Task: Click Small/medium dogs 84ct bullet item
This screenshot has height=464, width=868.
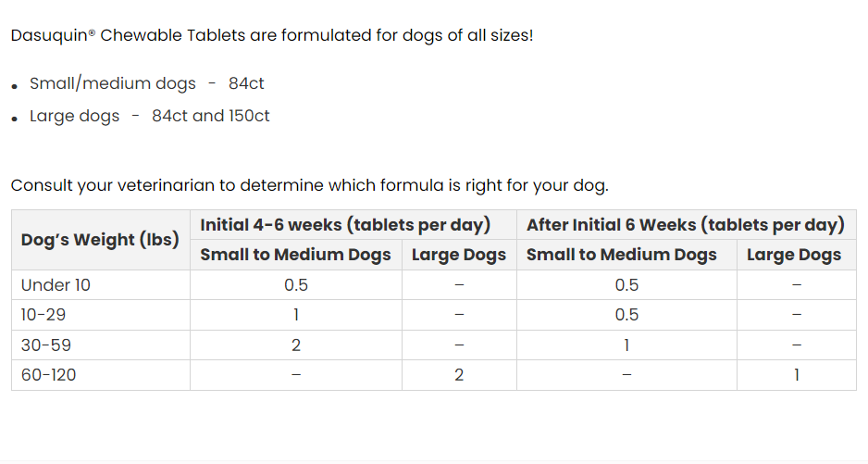Action: point(147,83)
